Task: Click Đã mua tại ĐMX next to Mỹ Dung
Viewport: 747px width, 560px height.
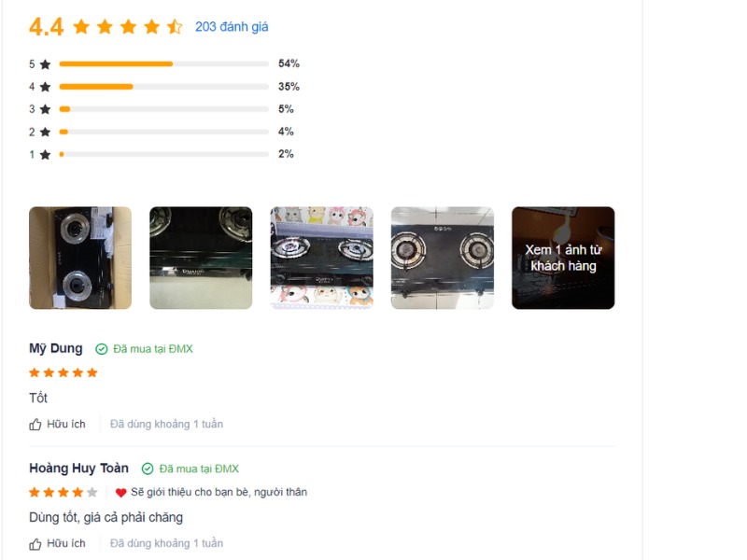Action: [x=153, y=349]
